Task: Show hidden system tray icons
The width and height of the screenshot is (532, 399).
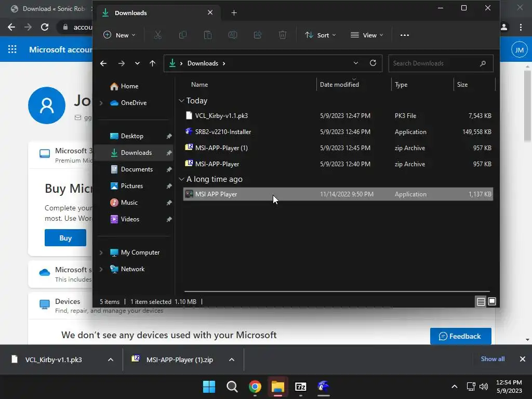Action: point(454,387)
